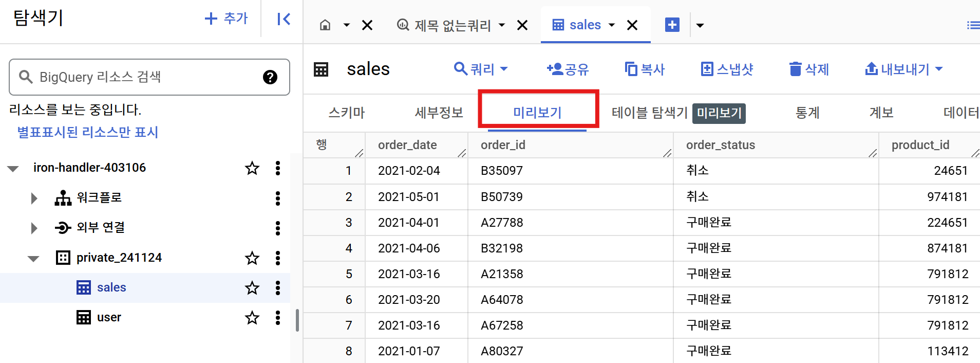
Task: Click the 공유 share button
Action: pyautogui.click(x=568, y=69)
